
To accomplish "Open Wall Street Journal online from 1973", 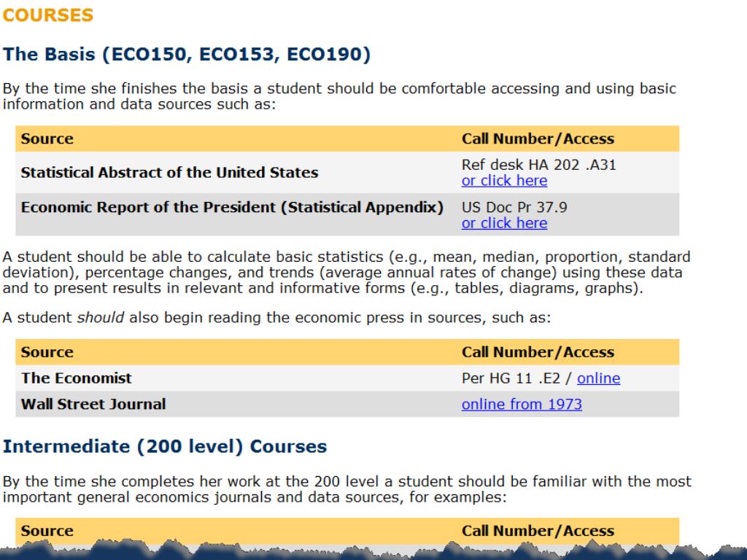I will click(522, 404).
